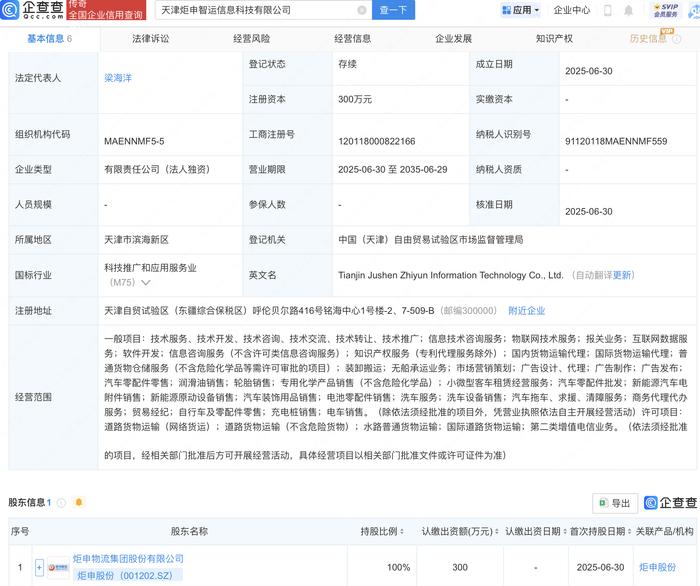Click the 2025-06-30 first holding date cell
Screen dimensions: 700x586
click(x=600, y=567)
